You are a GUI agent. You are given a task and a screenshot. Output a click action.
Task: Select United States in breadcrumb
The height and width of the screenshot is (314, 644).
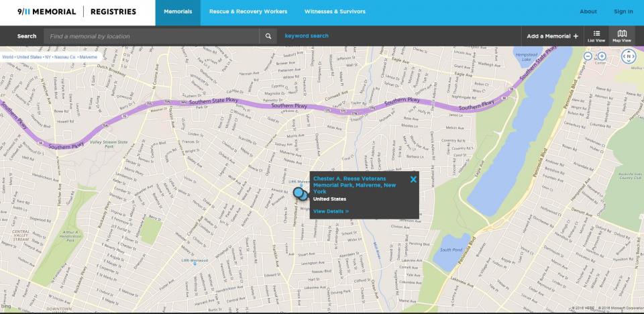28,57
